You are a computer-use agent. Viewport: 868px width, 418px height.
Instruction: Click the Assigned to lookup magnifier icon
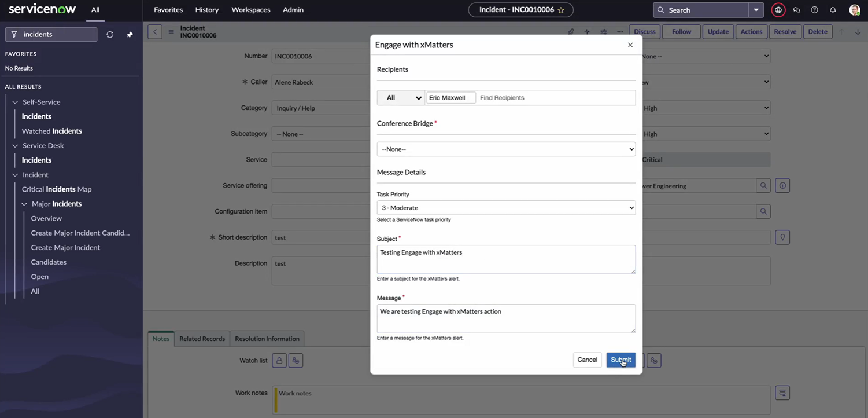(x=763, y=211)
